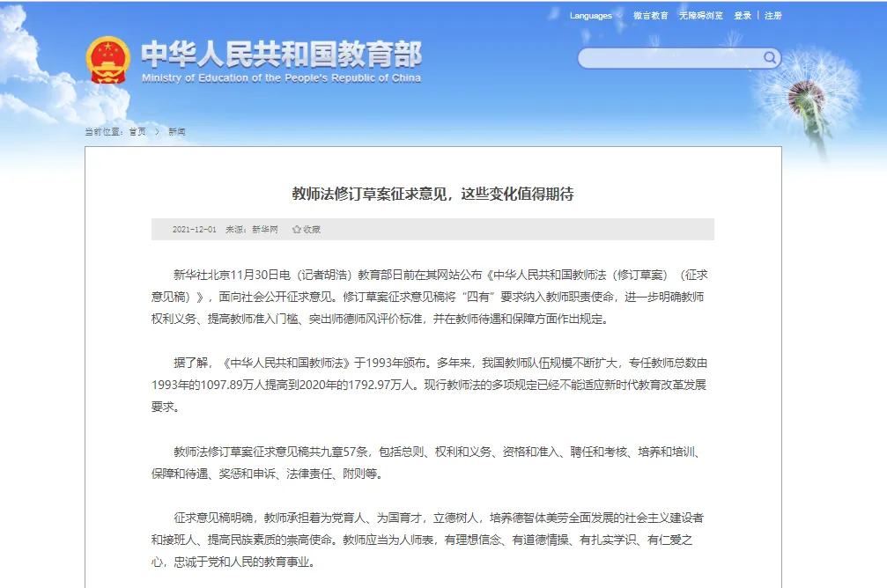Go to 首页 in the breadcrumb

coord(137,132)
